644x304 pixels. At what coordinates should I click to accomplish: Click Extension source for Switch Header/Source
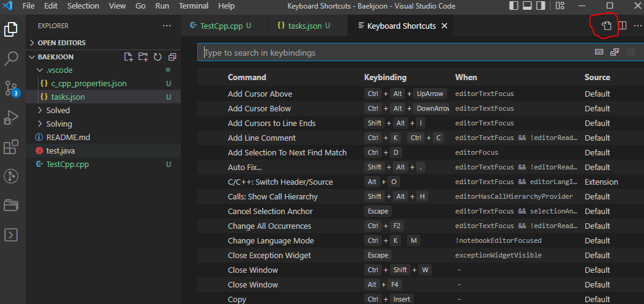click(601, 182)
